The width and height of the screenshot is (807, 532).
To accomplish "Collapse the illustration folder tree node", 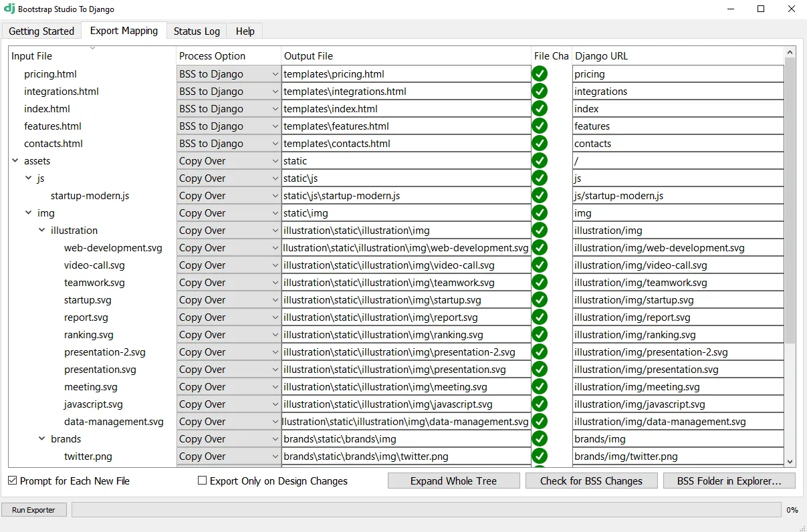I will click(42, 230).
